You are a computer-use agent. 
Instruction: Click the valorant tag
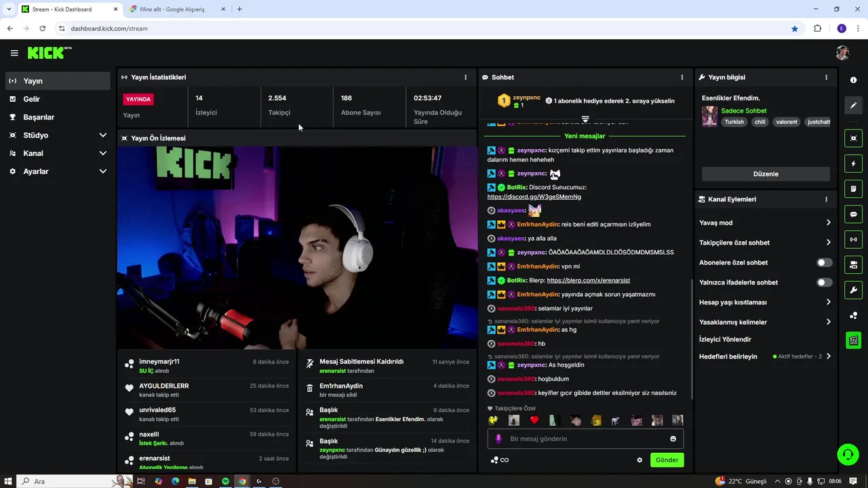point(787,122)
